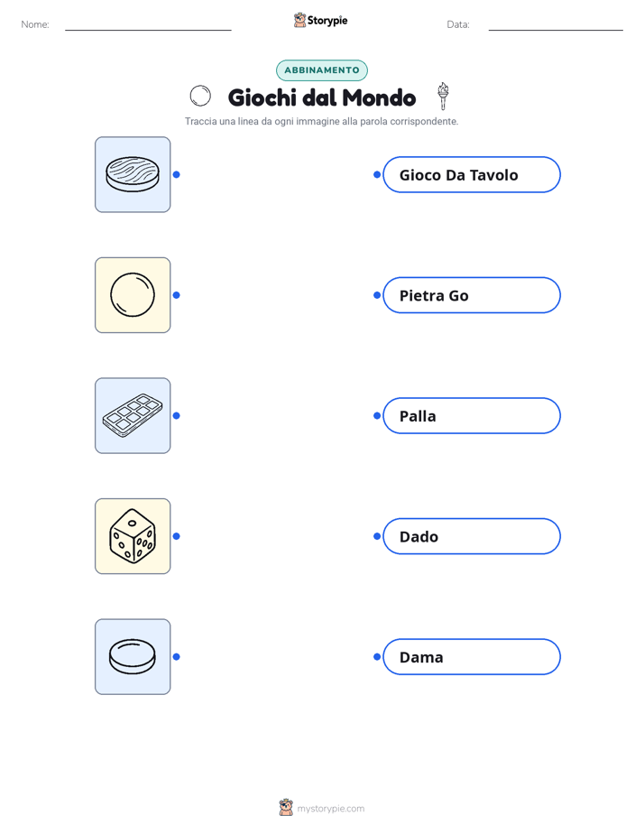
Task: Click the Storypie bear logo at top
Action: pos(300,20)
